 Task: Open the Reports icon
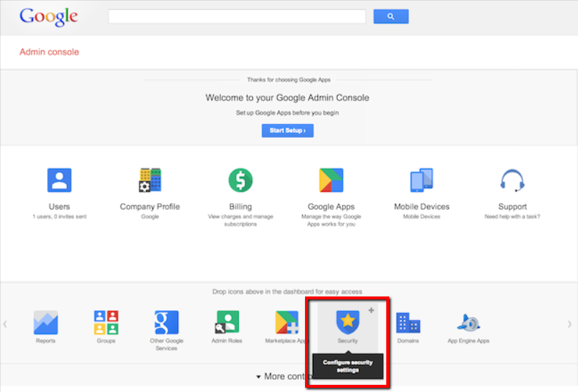point(46,323)
